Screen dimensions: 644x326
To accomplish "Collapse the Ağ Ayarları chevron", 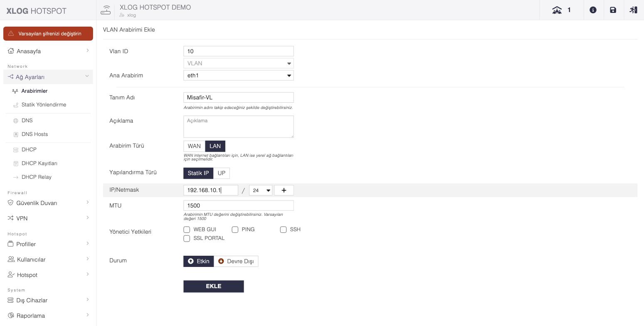I will pyautogui.click(x=87, y=76).
